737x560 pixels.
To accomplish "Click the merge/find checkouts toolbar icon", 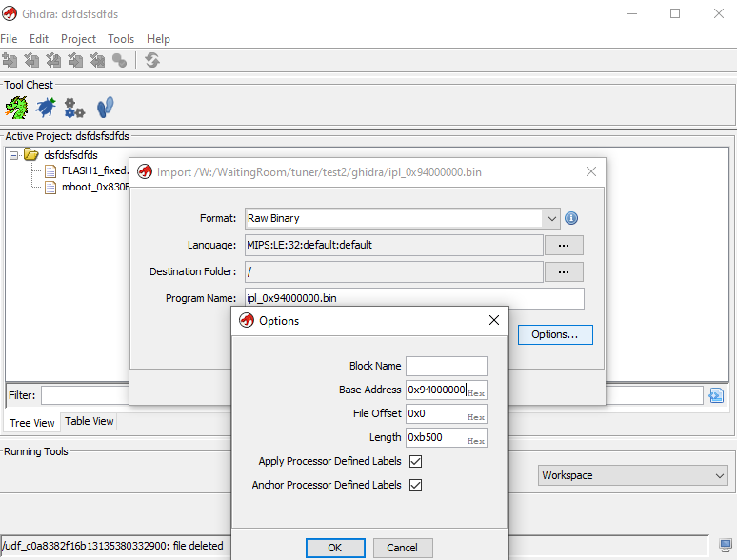I will pos(119,60).
